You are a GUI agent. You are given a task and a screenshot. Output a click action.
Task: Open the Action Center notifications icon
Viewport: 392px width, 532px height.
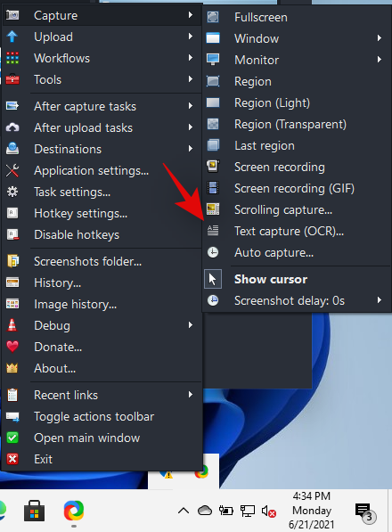[x=365, y=512]
